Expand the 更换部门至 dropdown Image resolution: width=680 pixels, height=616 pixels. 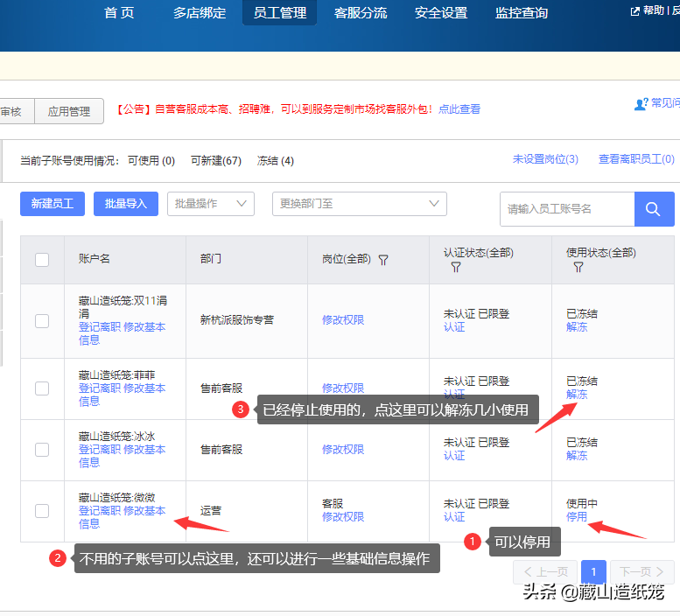(x=360, y=204)
